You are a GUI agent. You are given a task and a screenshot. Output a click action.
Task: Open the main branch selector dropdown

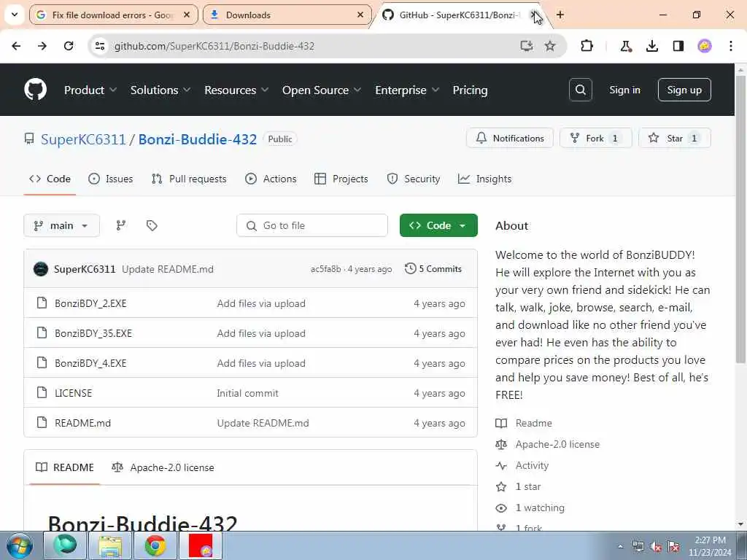point(61,225)
